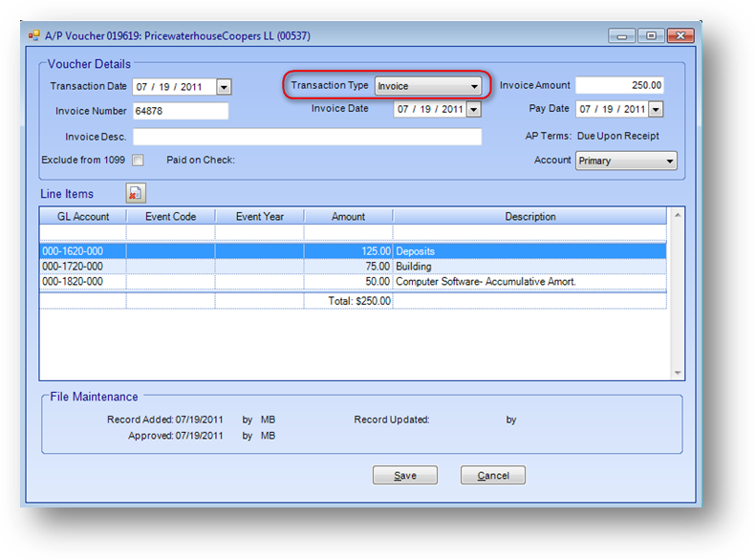
Task: Open the Invoice Date calendar dropdown arrow
Action: 474,109
